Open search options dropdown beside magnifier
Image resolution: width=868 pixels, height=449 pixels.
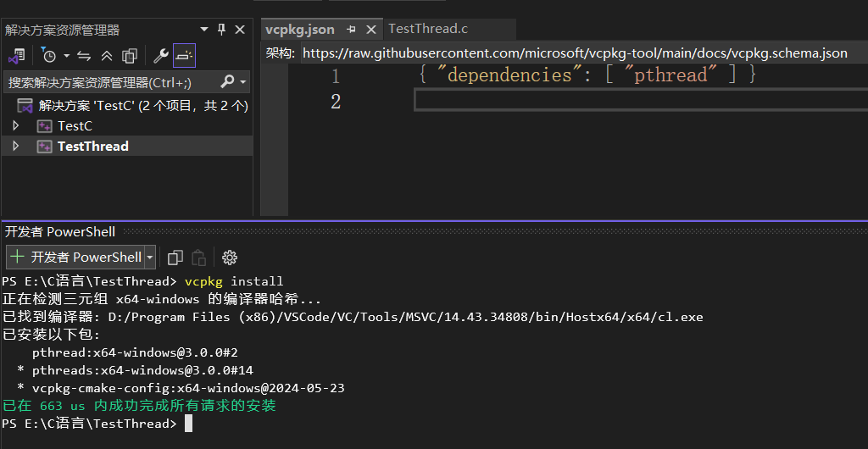pyautogui.click(x=243, y=83)
